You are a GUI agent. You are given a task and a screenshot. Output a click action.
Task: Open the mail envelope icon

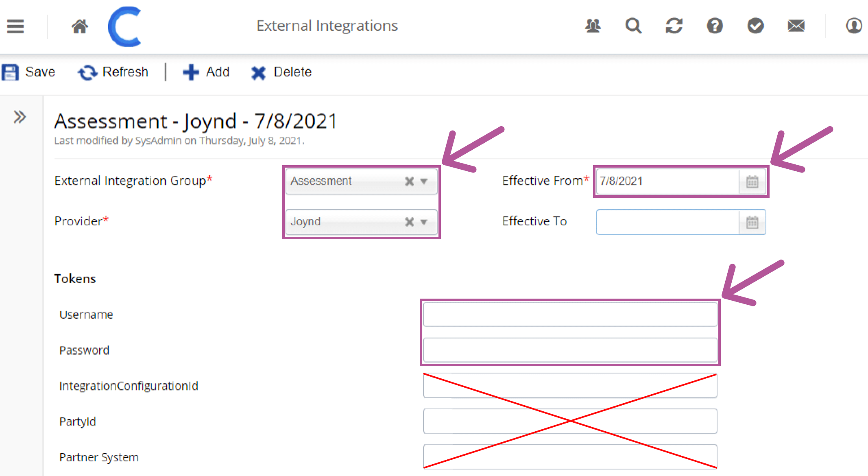pyautogui.click(x=796, y=26)
